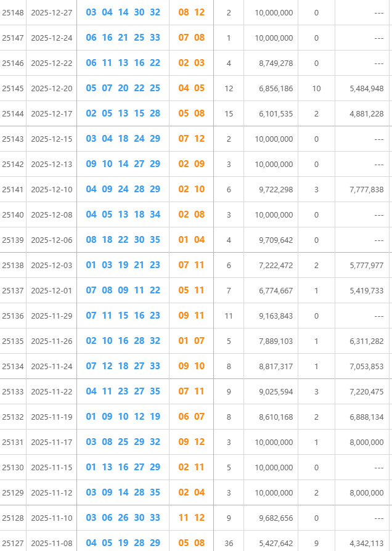Click blue numbers 03 08 25 29 32
Image resolution: width=392 pixels, height=551 pixels.
[x=123, y=442]
